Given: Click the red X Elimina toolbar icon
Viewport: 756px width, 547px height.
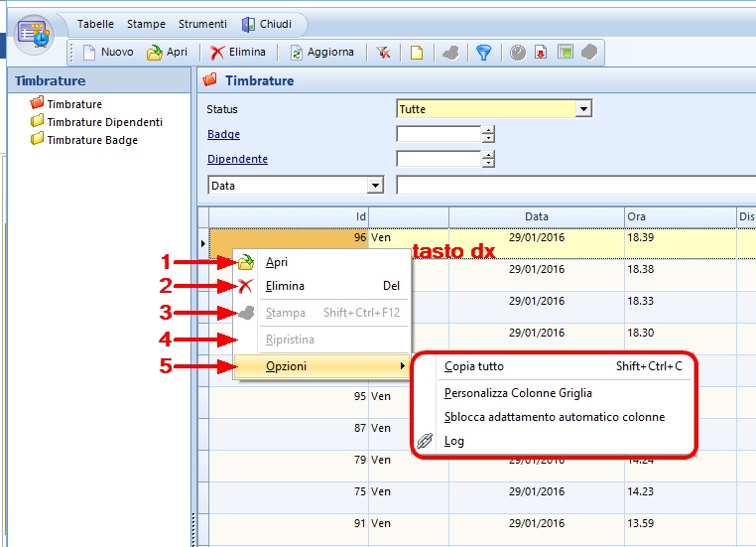Looking at the screenshot, I should coord(217,53).
